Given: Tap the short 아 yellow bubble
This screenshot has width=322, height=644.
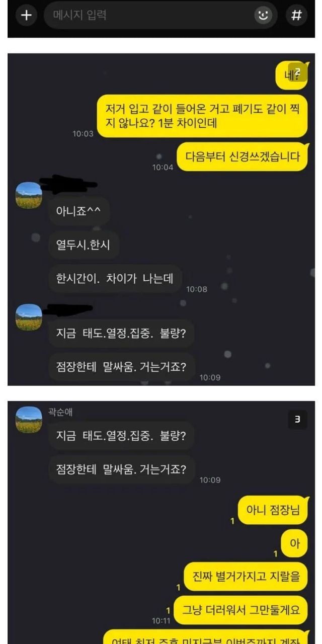Looking at the screenshot, I should (294, 543).
